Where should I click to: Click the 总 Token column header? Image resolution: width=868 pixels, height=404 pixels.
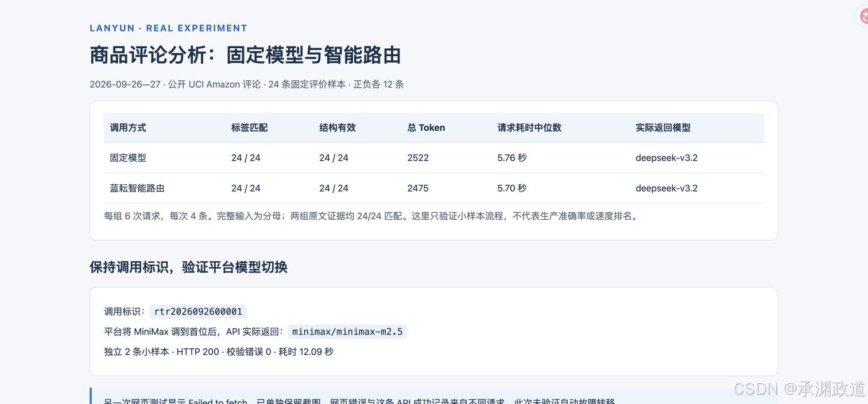click(426, 127)
